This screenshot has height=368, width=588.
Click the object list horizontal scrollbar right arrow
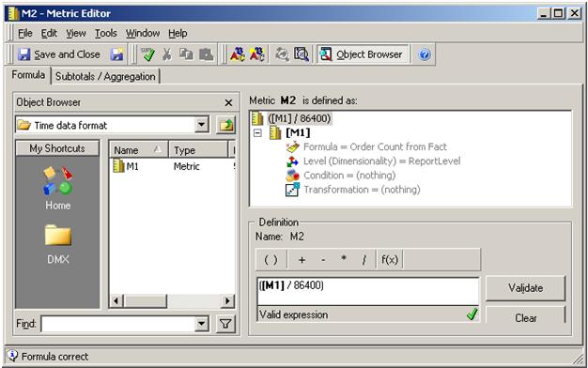click(227, 301)
